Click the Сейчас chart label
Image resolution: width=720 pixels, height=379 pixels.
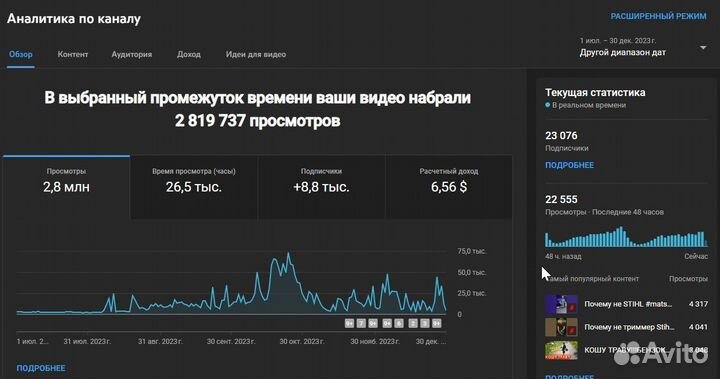[696, 256]
